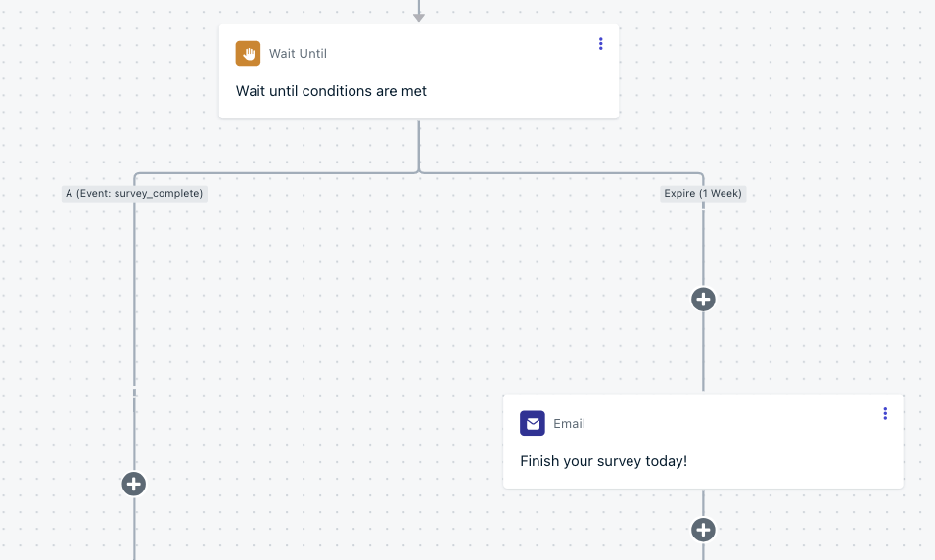Click the small gap marker on survey_complete line

[134, 392]
